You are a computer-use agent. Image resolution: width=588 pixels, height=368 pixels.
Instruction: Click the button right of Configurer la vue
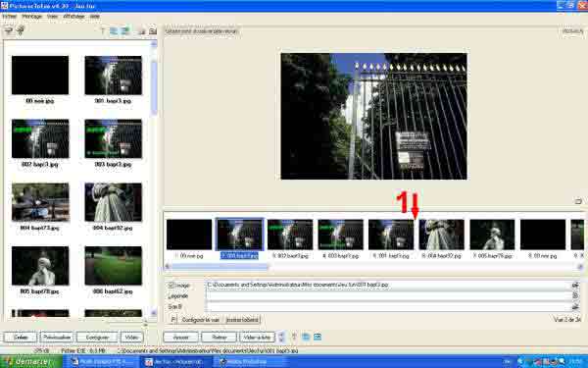click(x=242, y=320)
